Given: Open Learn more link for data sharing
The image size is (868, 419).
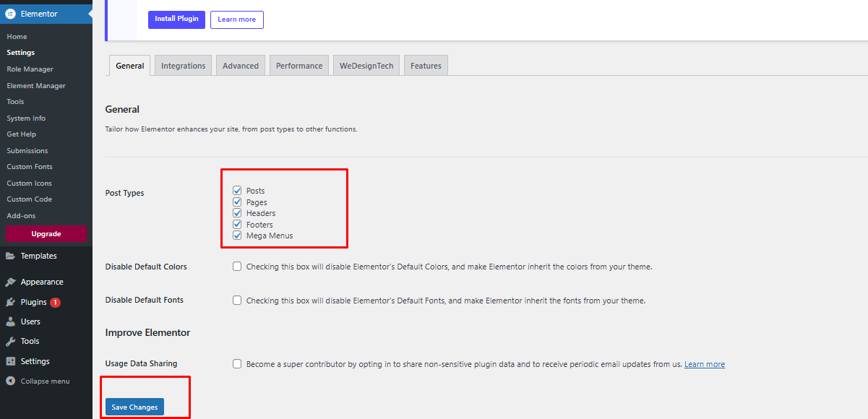Looking at the screenshot, I should click(x=705, y=365).
